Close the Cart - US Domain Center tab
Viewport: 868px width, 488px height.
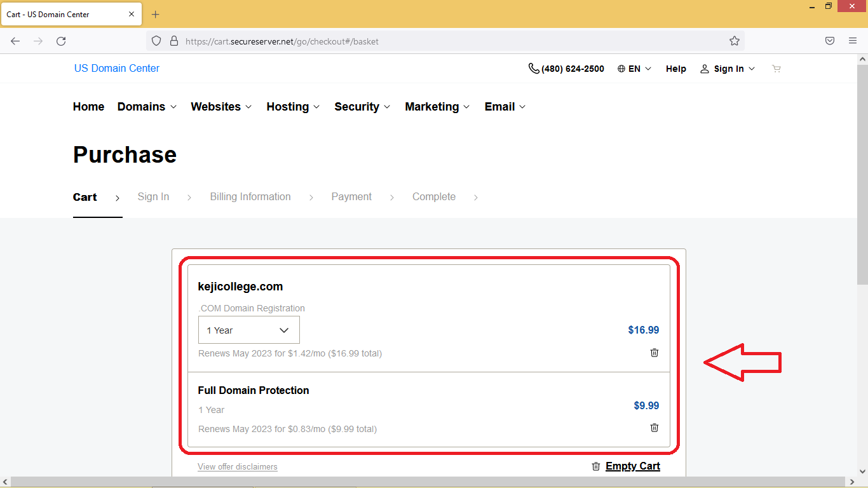(x=132, y=14)
